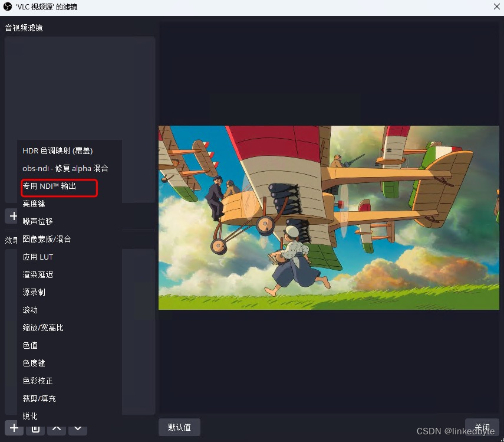
Task: Move effect filter down with arrow icon
Action: (78, 429)
